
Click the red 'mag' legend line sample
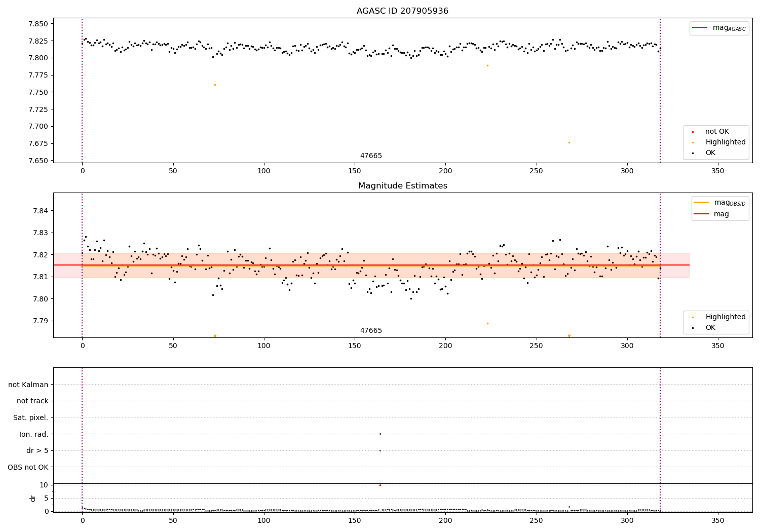pos(701,214)
